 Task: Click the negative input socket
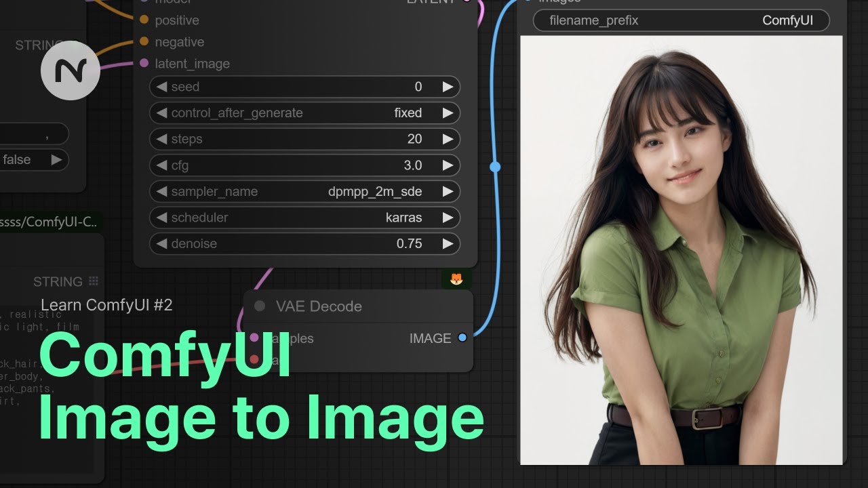tap(144, 42)
